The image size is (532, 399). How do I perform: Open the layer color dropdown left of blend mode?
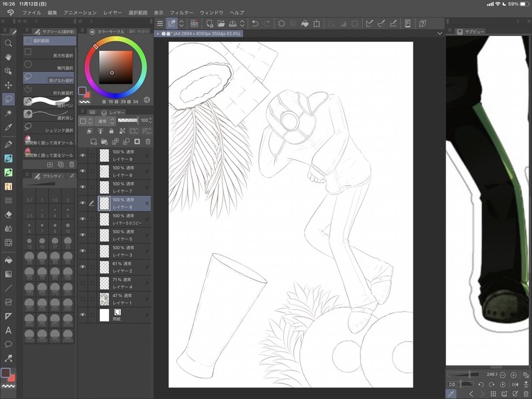tap(86, 121)
